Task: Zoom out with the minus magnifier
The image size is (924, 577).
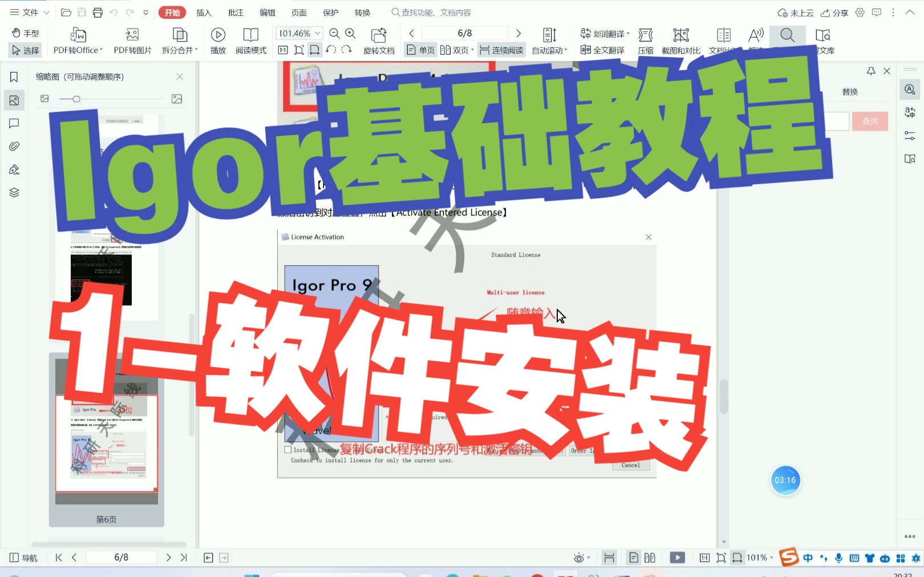Action: click(x=335, y=33)
